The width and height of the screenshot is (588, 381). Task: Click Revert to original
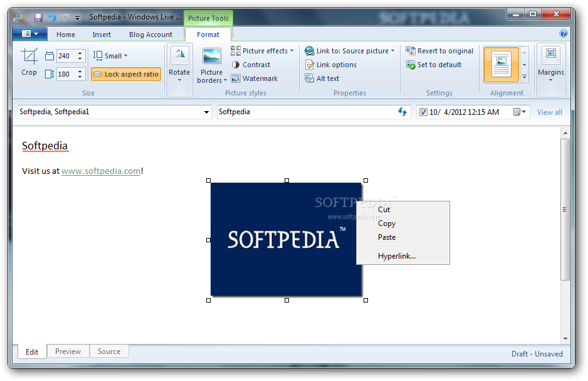[439, 51]
